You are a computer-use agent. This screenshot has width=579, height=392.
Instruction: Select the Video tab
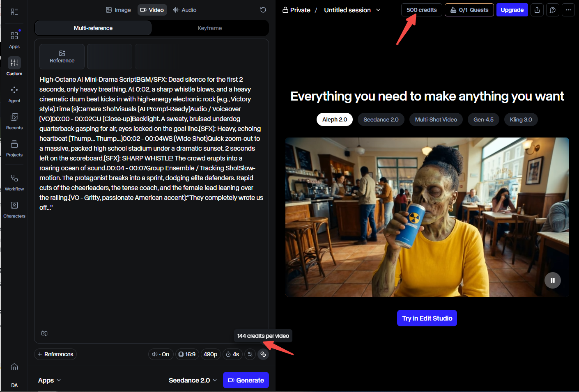tap(152, 10)
